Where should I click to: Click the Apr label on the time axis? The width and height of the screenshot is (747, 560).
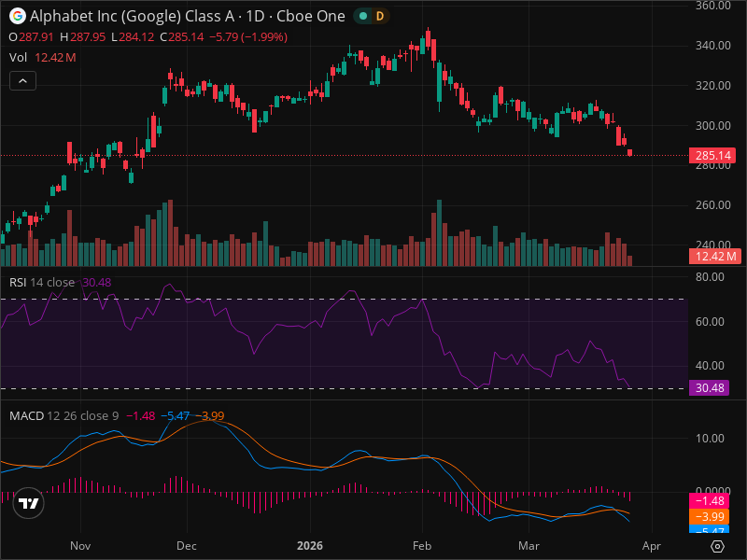[651, 546]
